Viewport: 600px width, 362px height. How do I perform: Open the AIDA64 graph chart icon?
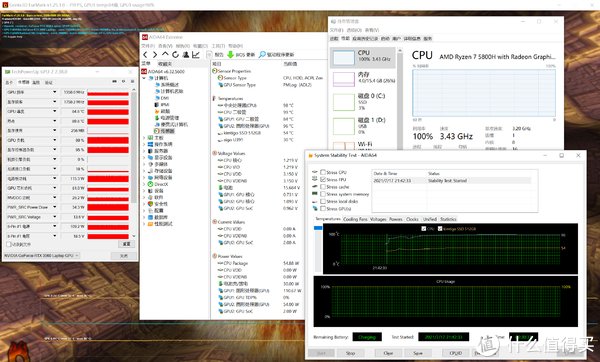tap(196, 55)
